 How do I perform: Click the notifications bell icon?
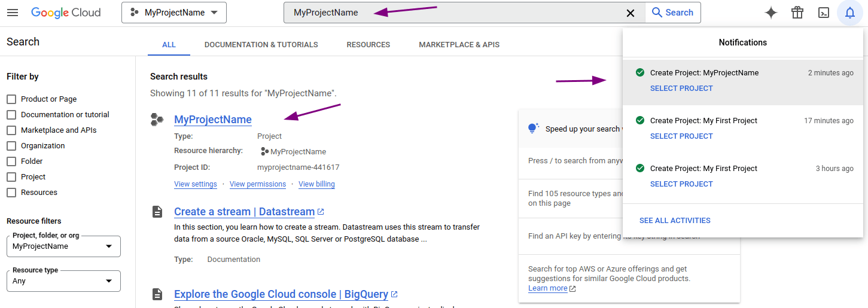(850, 13)
